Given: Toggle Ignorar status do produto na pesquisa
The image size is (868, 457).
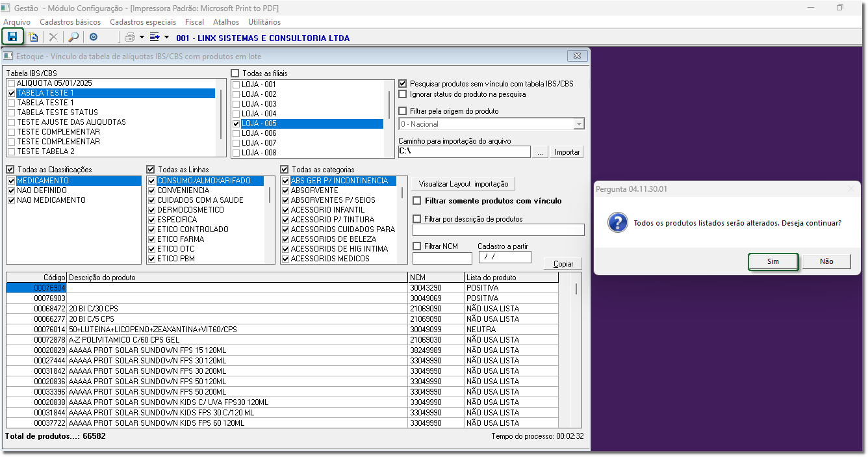Looking at the screenshot, I should pos(403,94).
